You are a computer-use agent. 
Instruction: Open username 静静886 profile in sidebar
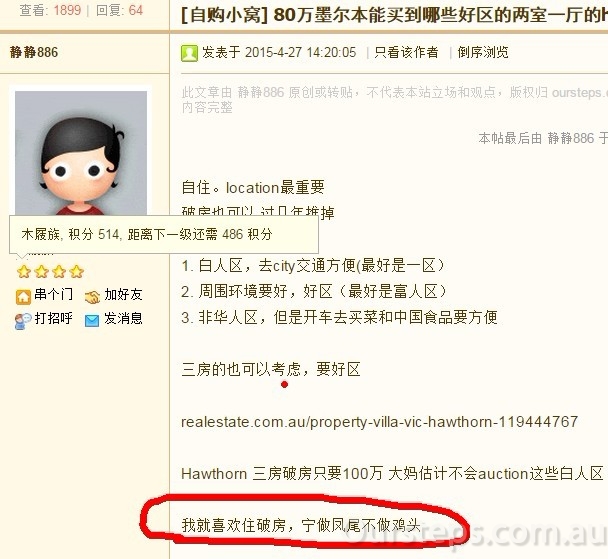34,52
